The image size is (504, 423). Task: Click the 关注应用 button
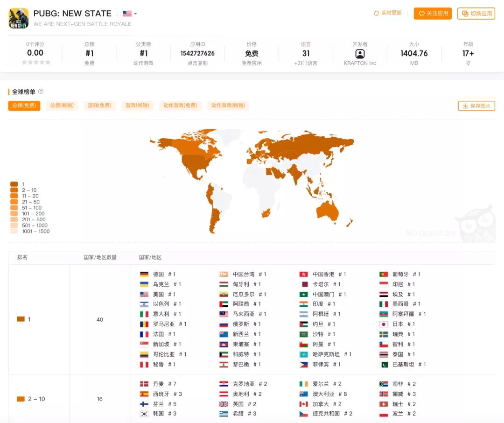pyautogui.click(x=433, y=14)
